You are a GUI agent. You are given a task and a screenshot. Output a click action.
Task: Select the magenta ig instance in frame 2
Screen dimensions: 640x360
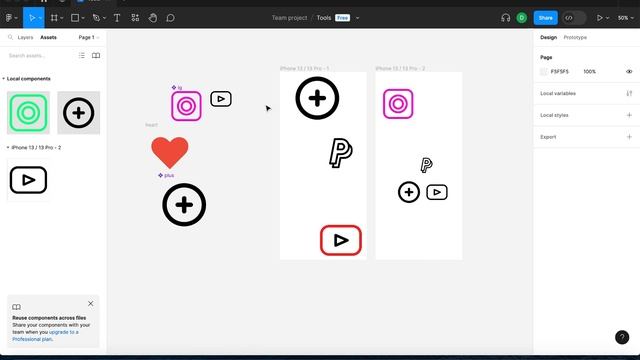(398, 104)
